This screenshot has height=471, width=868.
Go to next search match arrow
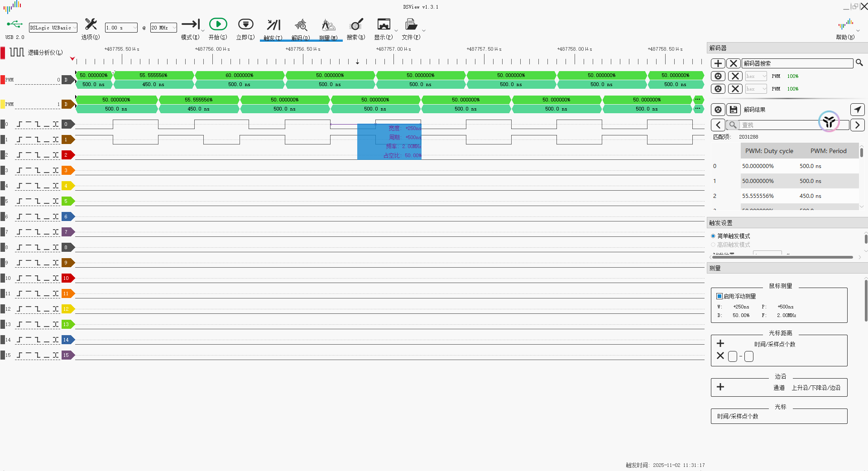tap(857, 125)
